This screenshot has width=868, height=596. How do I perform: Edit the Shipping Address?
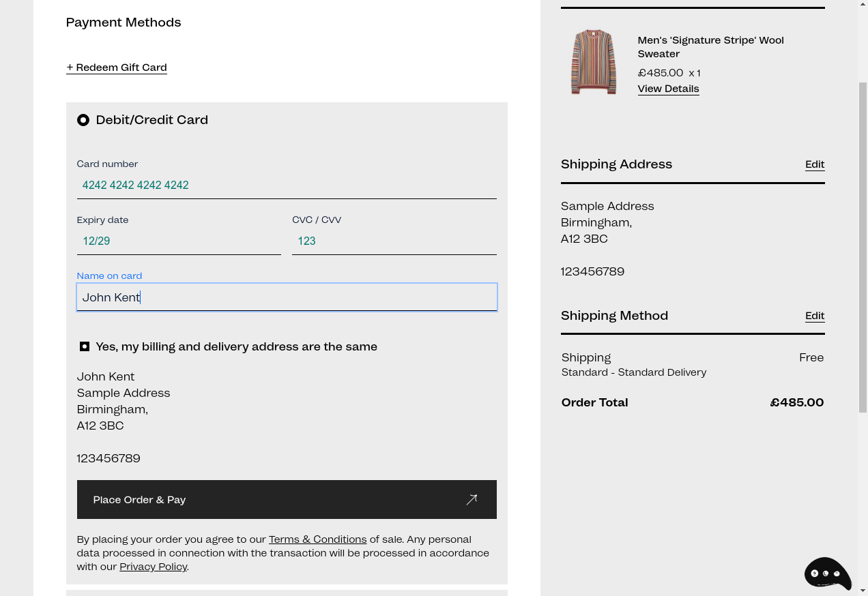point(815,164)
